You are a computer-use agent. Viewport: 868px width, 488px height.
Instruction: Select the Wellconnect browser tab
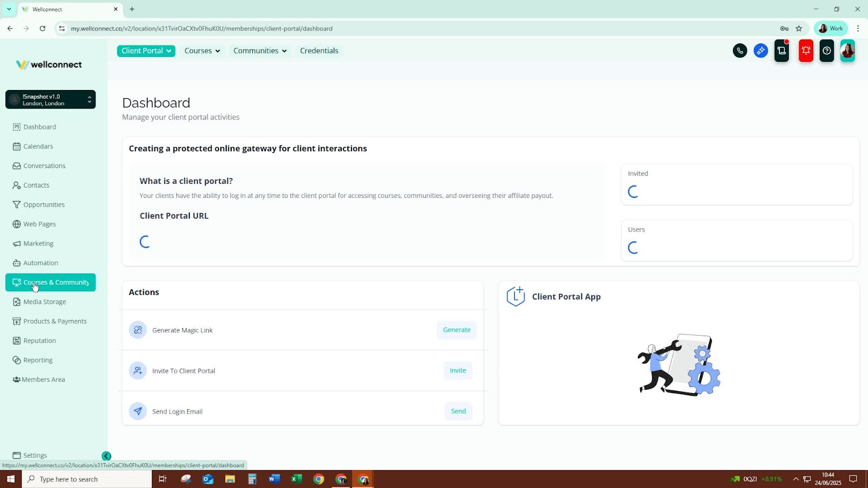[69, 9]
